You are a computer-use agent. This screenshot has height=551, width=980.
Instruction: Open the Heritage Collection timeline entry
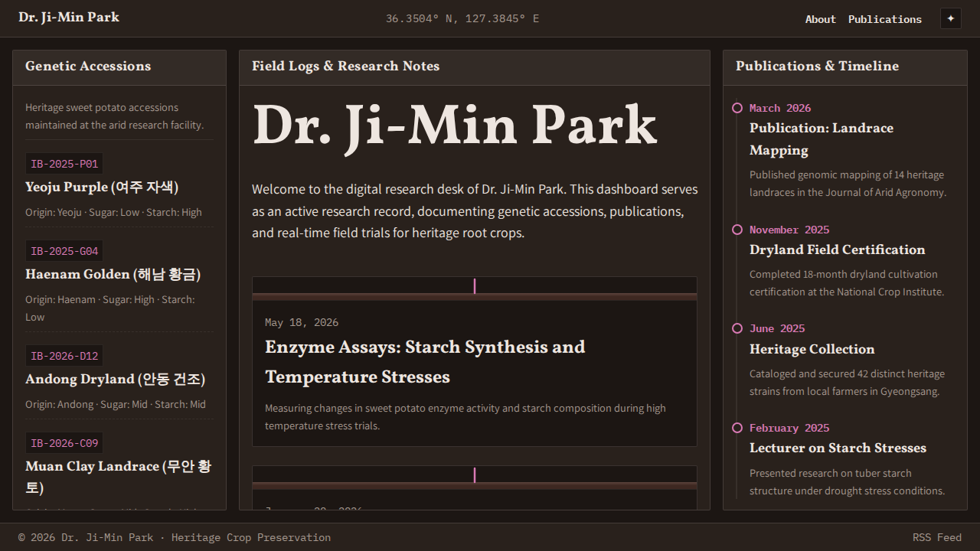(x=812, y=349)
